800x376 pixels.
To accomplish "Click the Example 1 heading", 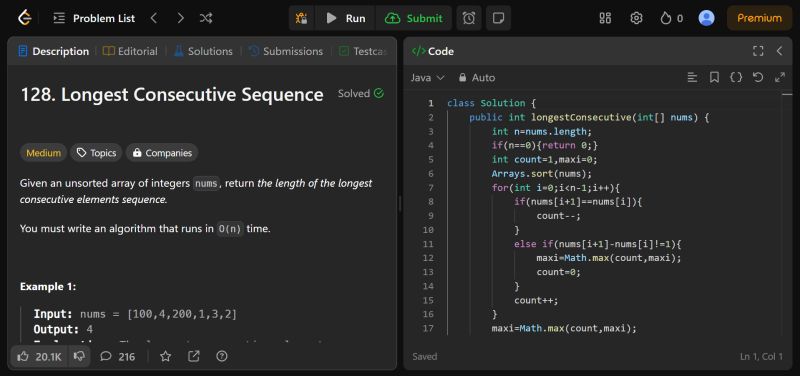I will (48, 287).
